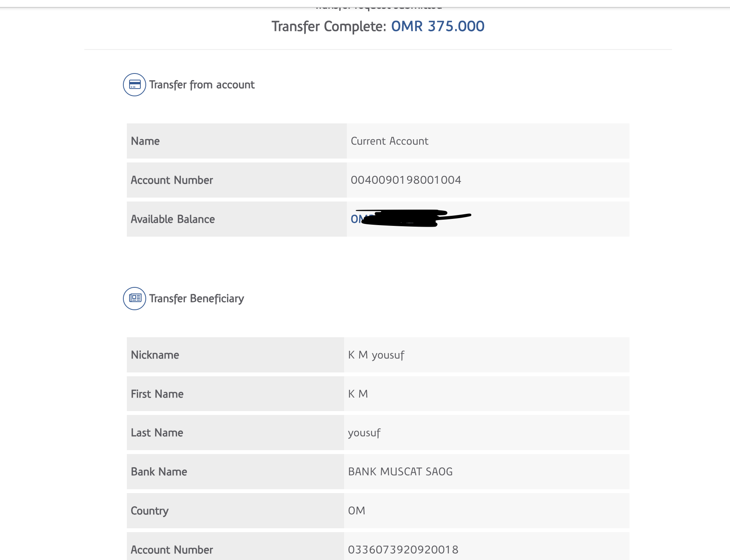Click the Country field label
Image resolution: width=730 pixels, height=560 pixels.
[150, 511]
